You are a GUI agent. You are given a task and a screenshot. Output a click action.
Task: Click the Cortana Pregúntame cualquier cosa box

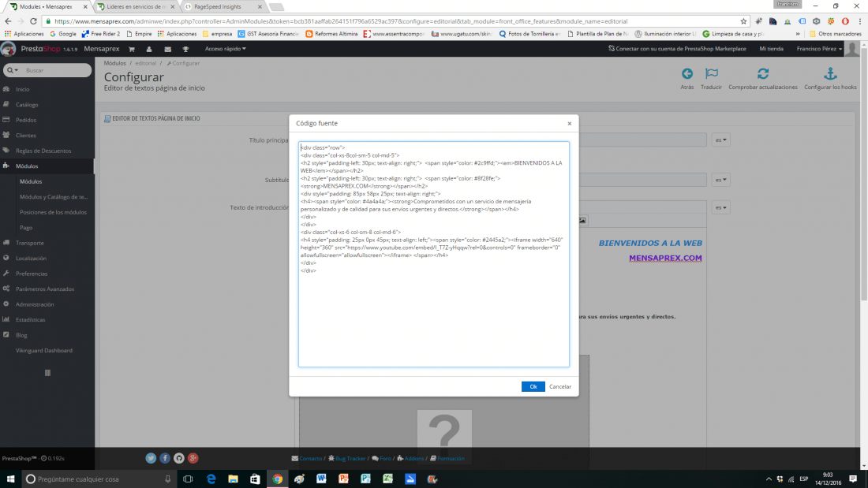tap(99, 479)
